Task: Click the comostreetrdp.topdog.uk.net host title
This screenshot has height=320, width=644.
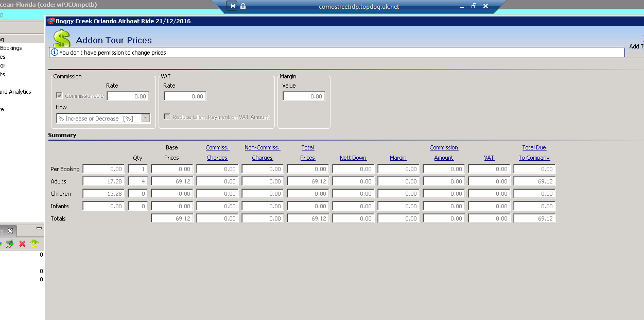Action: tap(359, 7)
